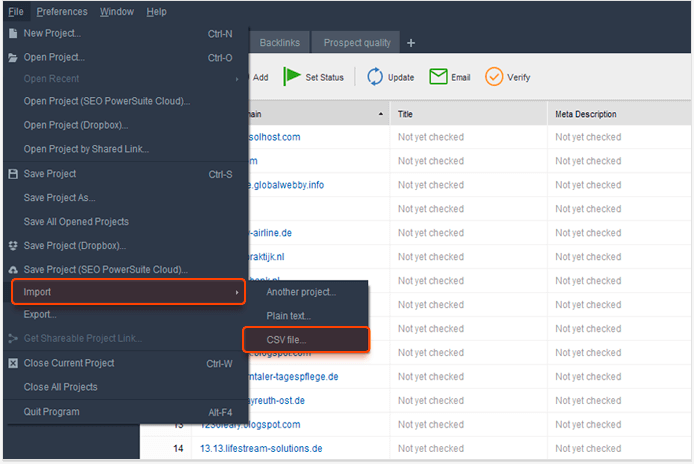Click the Meta Description column header
Viewport: 694px width, 464px height.
coord(586,115)
